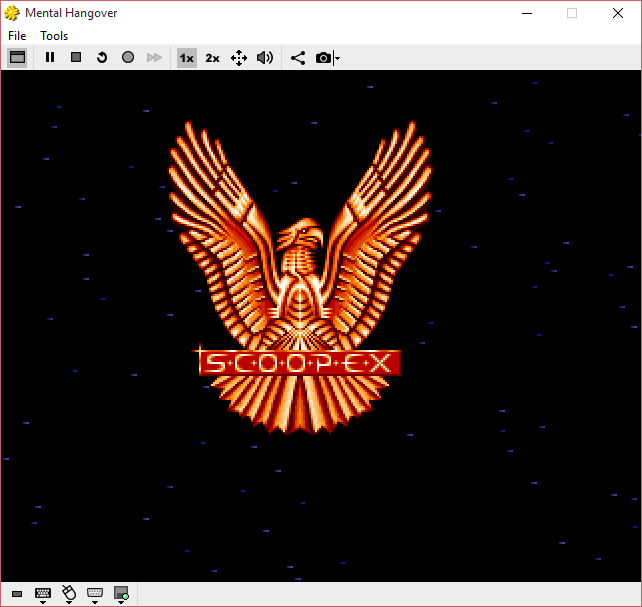This screenshot has height=607, width=642.
Task: Close the Mental Hangover window
Action: coord(618,13)
